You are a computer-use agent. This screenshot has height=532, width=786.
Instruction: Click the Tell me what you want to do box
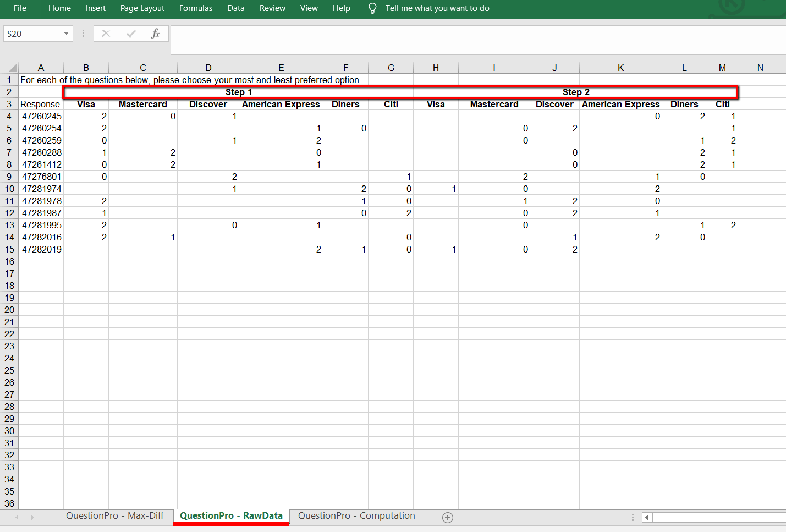click(x=437, y=8)
